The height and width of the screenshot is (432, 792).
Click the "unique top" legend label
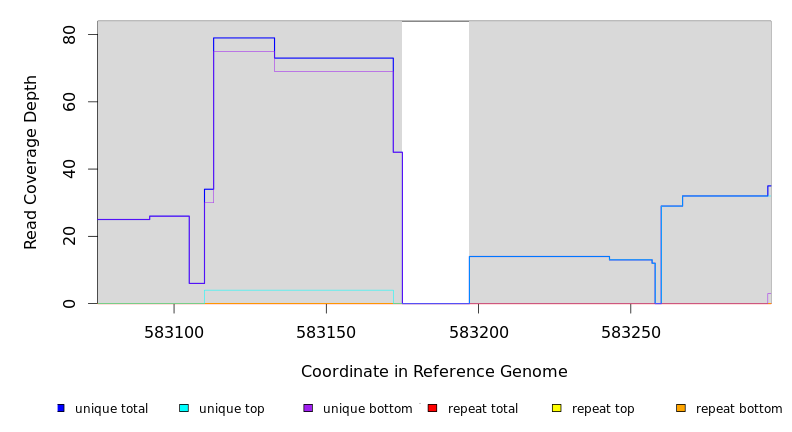pyautogui.click(x=231, y=409)
